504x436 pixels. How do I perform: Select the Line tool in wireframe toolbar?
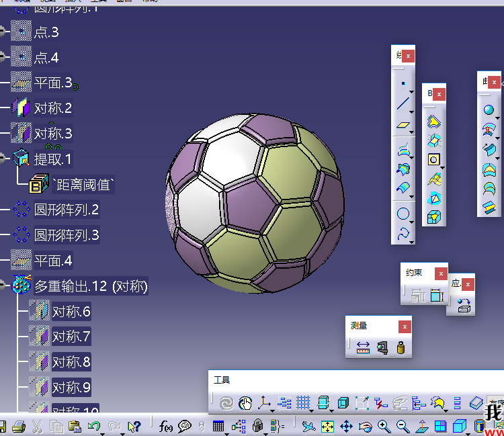[403, 103]
